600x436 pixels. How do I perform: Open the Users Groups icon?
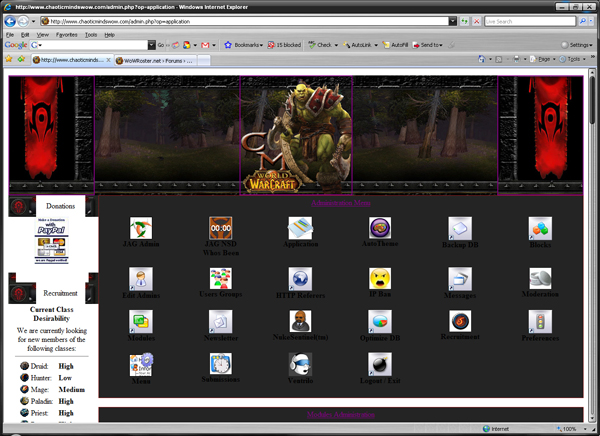pyautogui.click(x=220, y=278)
